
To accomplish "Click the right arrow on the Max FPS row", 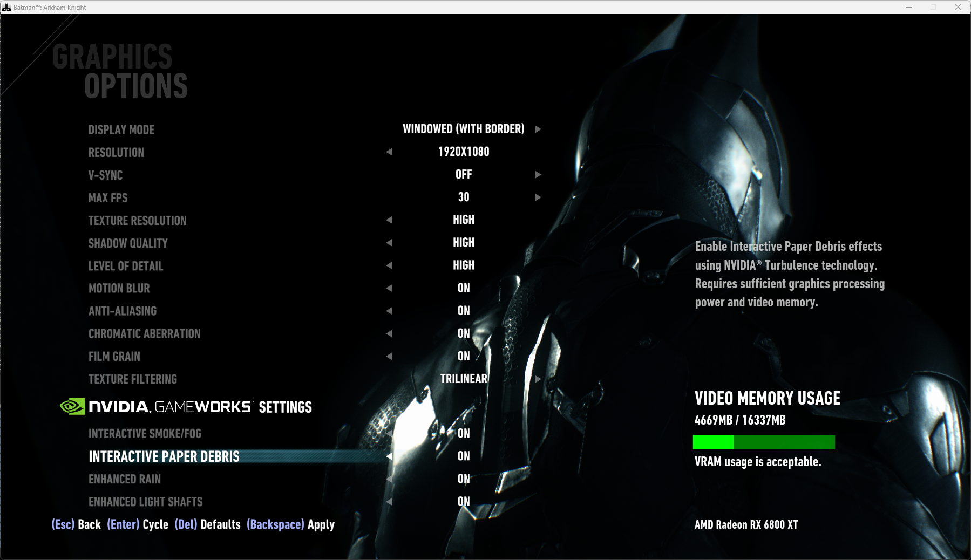I will pyautogui.click(x=538, y=197).
